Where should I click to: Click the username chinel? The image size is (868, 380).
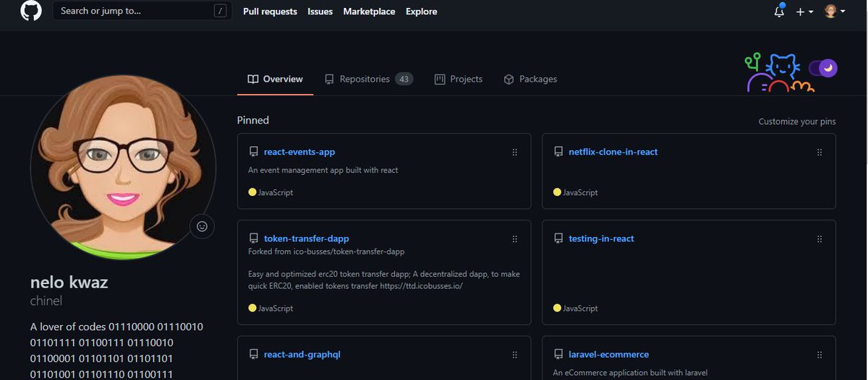pyautogui.click(x=46, y=301)
